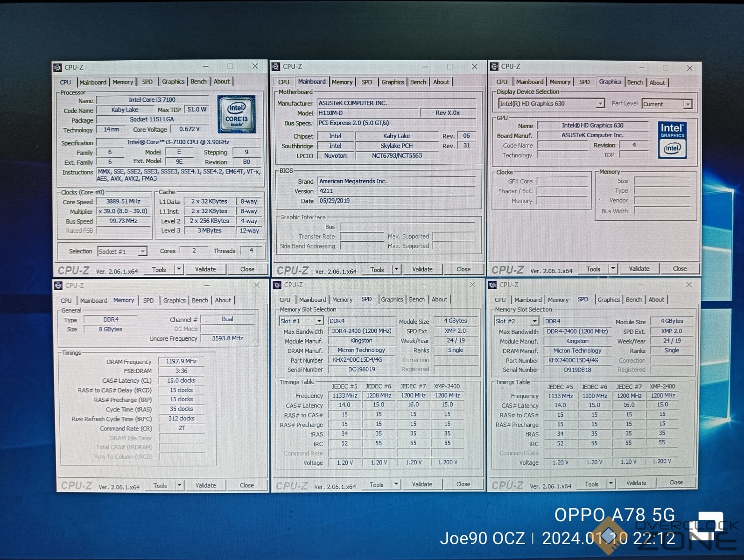Select the CPU tab in the Display Device window
744x560 pixels.
(502, 82)
